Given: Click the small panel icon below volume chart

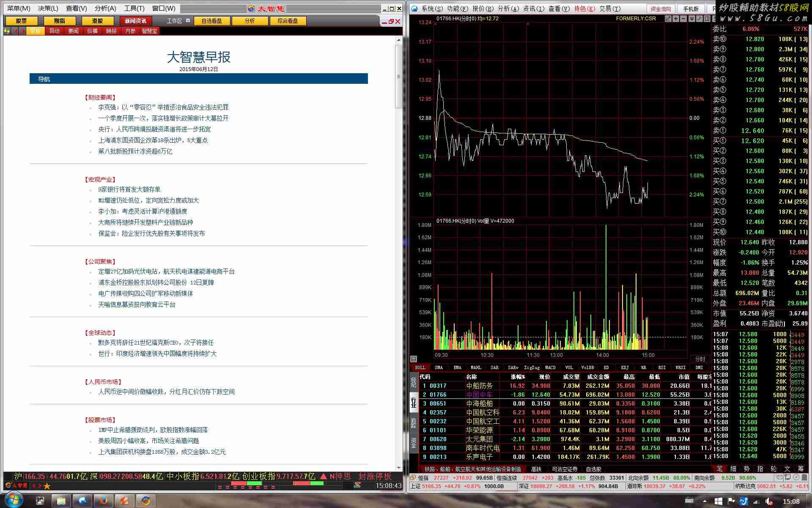Looking at the screenshot, I should 414,359.
